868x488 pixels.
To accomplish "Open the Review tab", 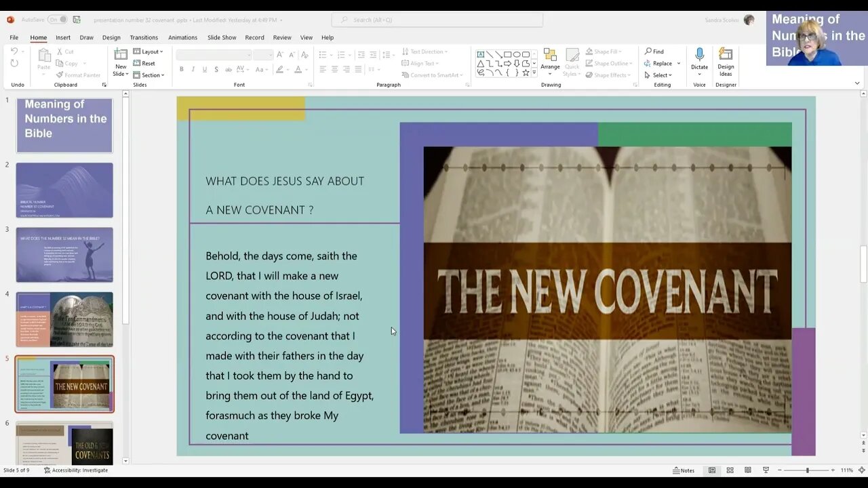I will pos(282,37).
